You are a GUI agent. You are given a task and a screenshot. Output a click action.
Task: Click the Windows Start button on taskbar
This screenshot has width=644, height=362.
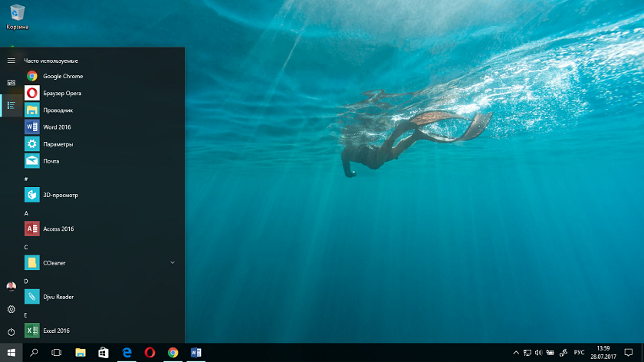tap(11, 353)
